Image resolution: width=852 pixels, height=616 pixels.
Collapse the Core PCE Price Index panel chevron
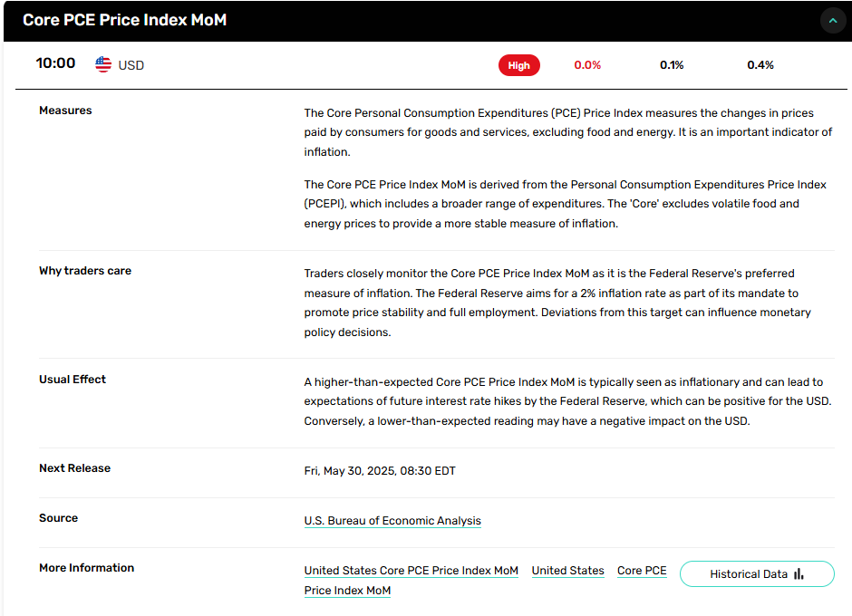click(x=832, y=20)
